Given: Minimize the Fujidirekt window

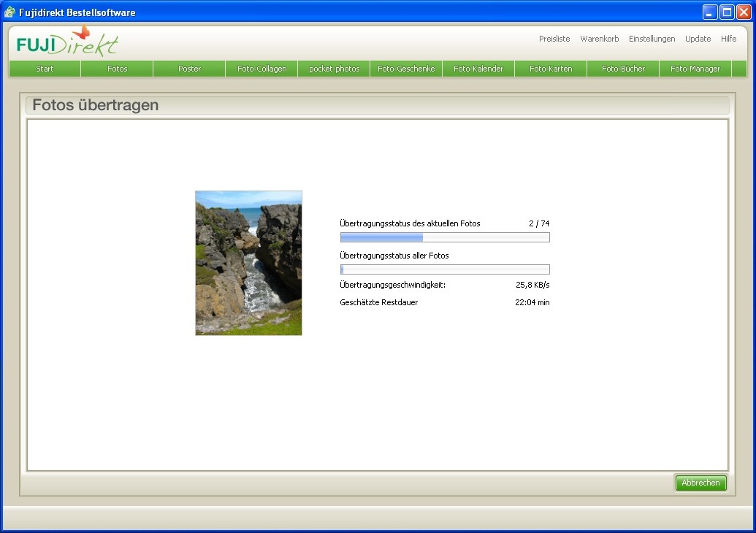Looking at the screenshot, I should tap(709, 12).
